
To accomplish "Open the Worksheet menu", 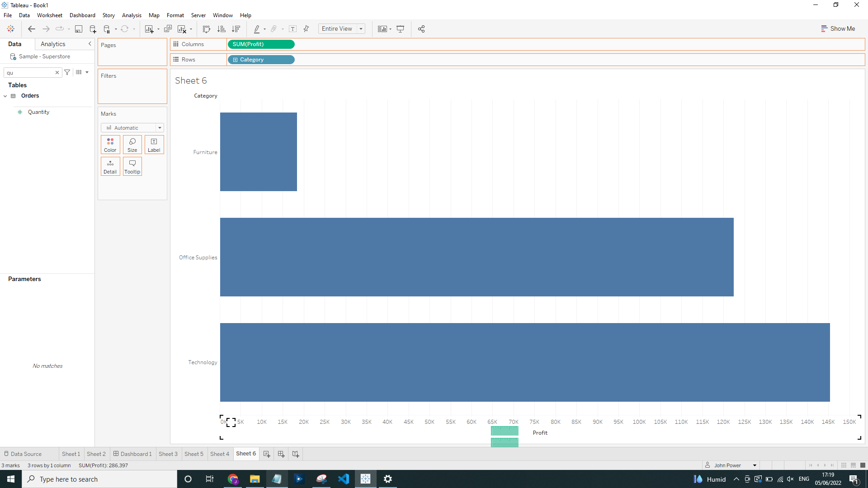I will (49, 15).
